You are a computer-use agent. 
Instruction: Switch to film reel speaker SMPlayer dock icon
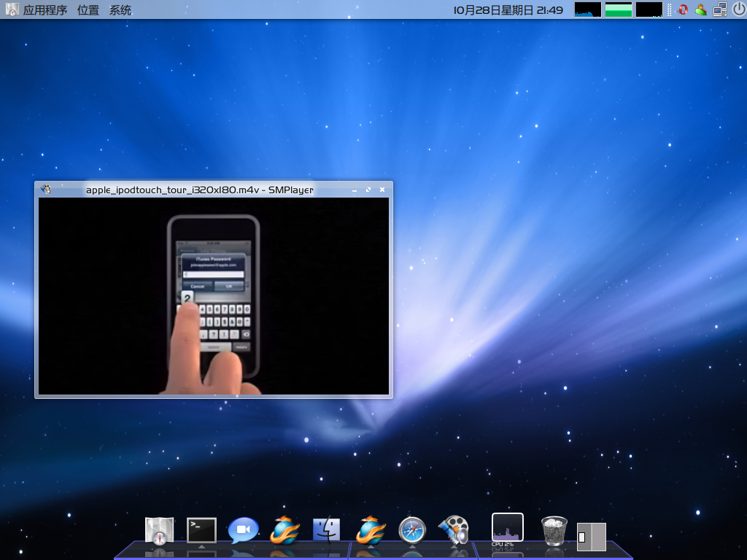click(x=454, y=529)
